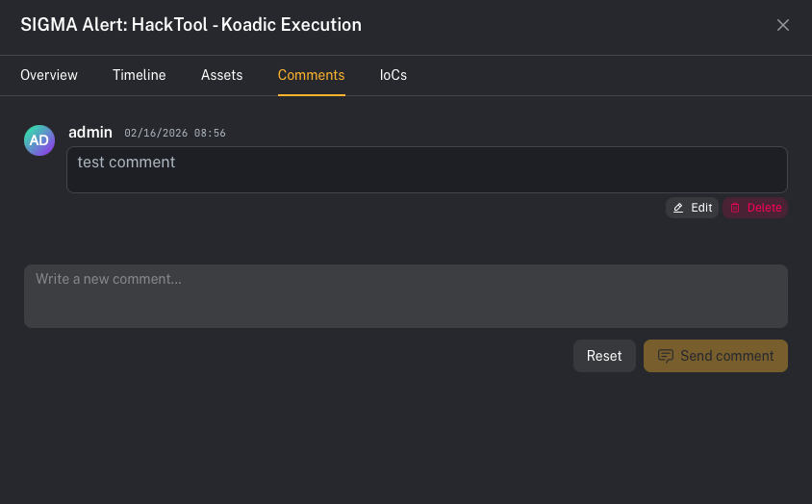The image size is (812, 504).
Task: Close the SIGMA alert dialog
Action: (783, 25)
